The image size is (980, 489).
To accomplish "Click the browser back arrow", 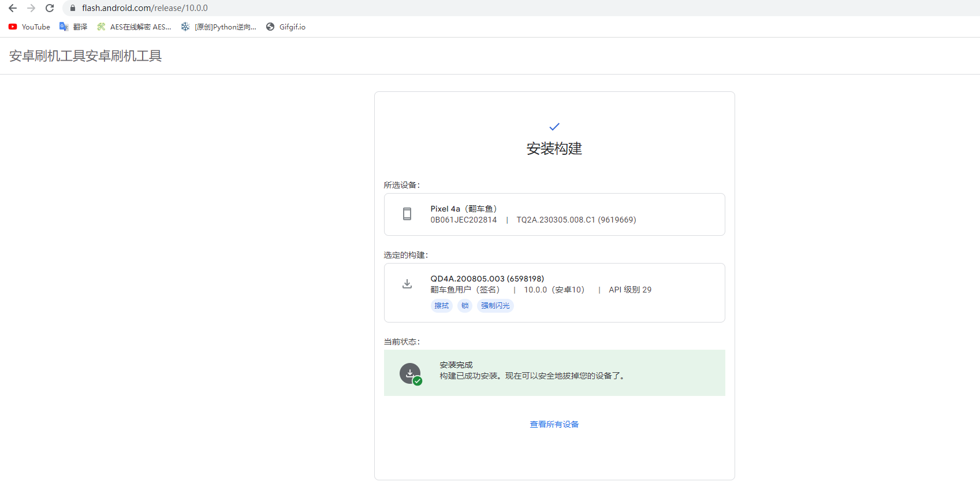I will pyautogui.click(x=13, y=8).
